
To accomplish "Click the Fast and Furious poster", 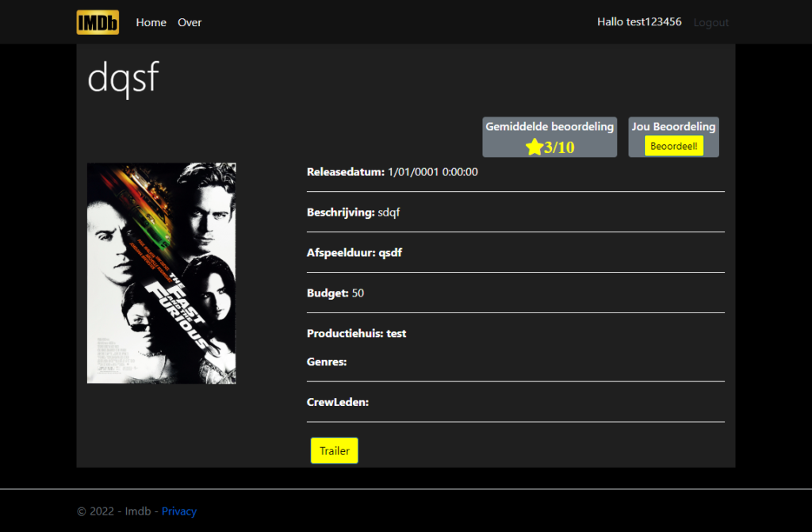I will coord(162,274).
